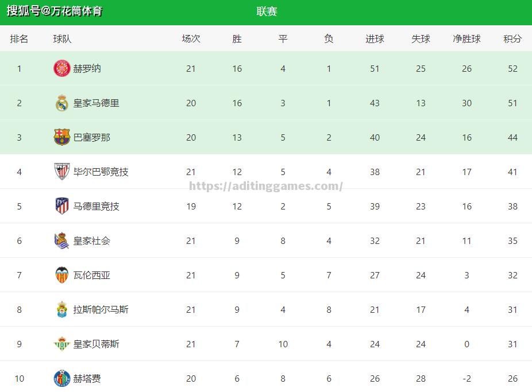
Task: Click the 搜狐号@万花筒体育 source label
Action: click(x=55, y=11)
